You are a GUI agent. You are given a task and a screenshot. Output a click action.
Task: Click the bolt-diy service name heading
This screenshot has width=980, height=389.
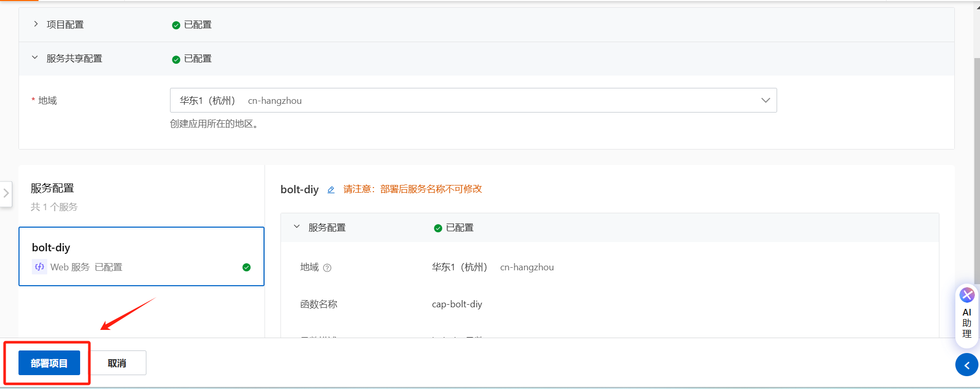point(299,190)
